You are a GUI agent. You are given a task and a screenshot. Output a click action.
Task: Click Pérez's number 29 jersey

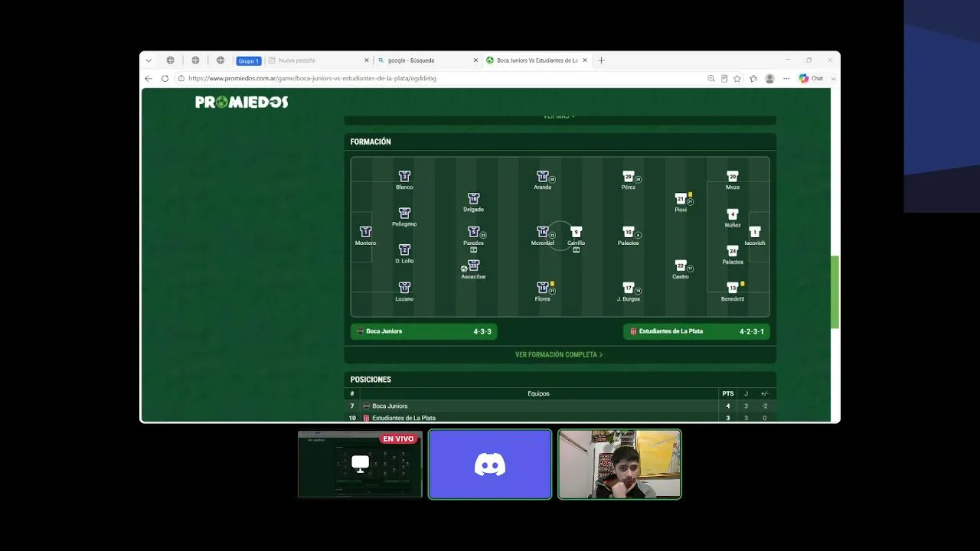629,177
